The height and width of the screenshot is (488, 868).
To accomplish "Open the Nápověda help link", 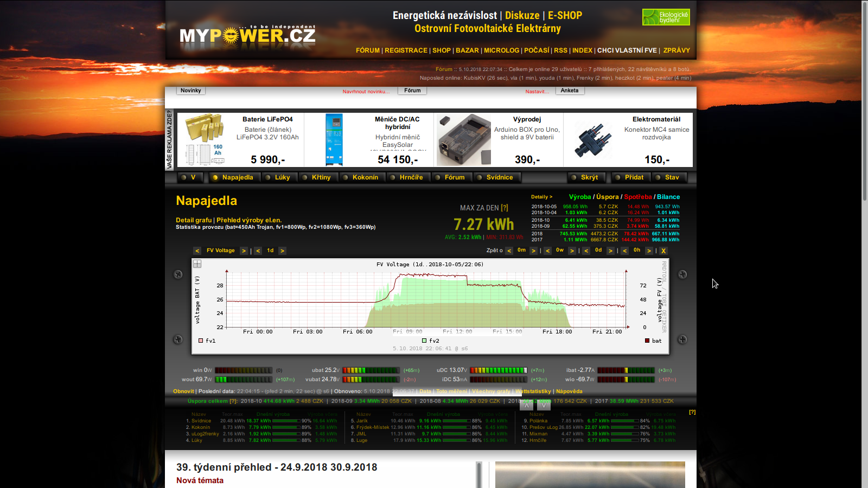I will click(569, 391).
